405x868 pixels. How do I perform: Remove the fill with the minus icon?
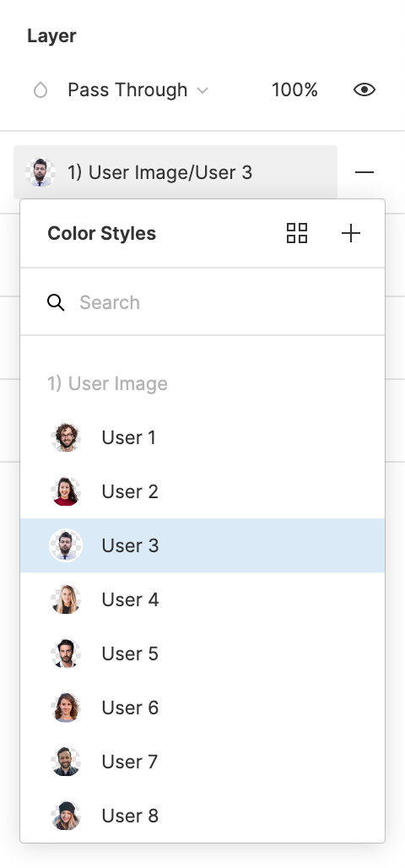tap(364, 172)
